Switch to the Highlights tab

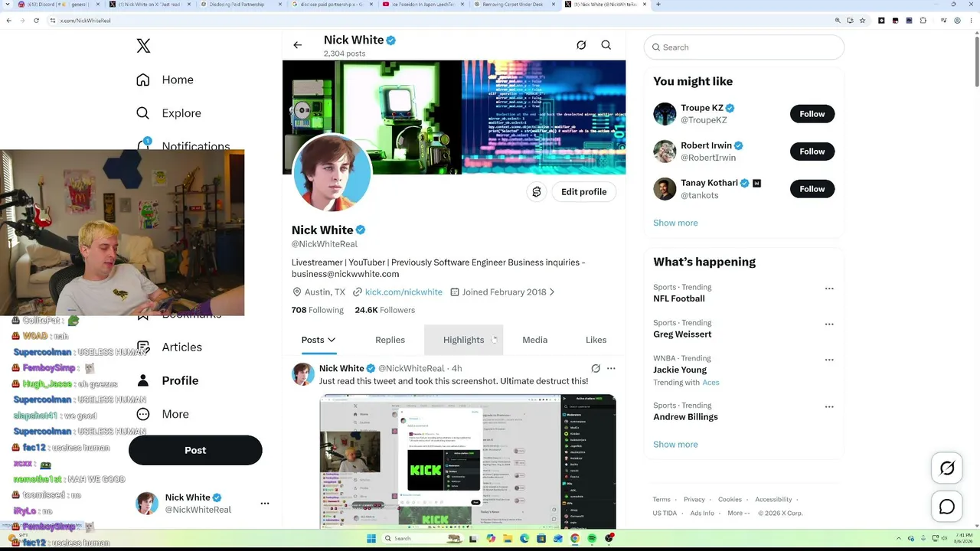click(464, 340)
